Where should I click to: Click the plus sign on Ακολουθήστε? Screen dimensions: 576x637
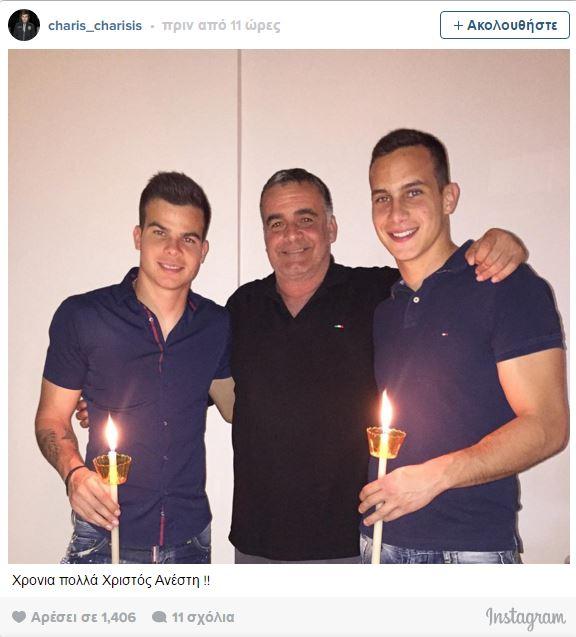(458, 25)
